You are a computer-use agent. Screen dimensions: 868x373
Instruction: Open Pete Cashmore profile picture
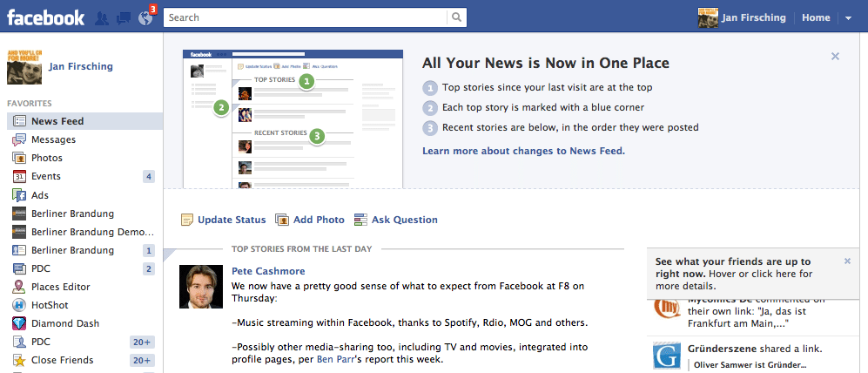(201, 287)
